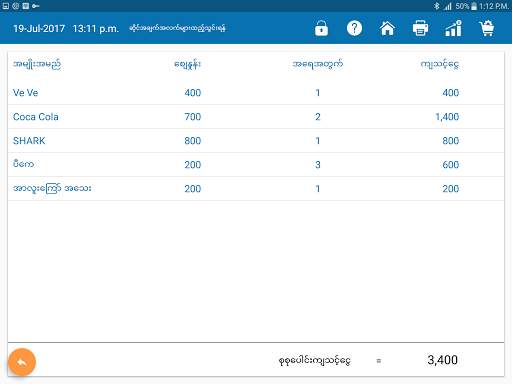Viewport: 512px width, 384px height.
Task: Tap the signal strength icon
Action: pyautogui.click(x=447, y=6)
